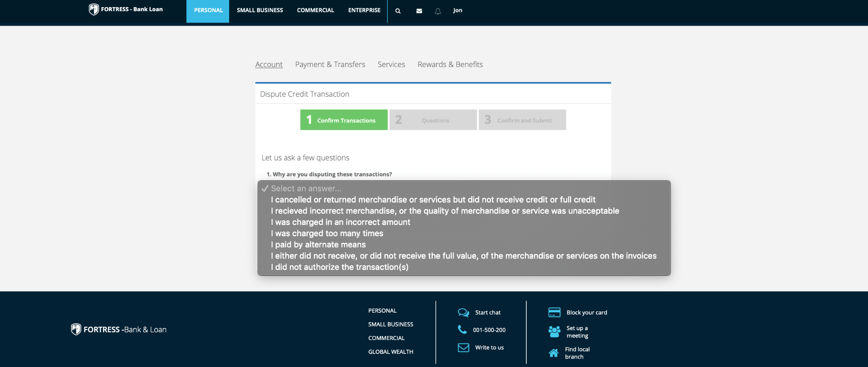Click the footer SMALL BUSINESS link
Image resolution: width=868 pixels, height=367 pixels.
point(391,324)
